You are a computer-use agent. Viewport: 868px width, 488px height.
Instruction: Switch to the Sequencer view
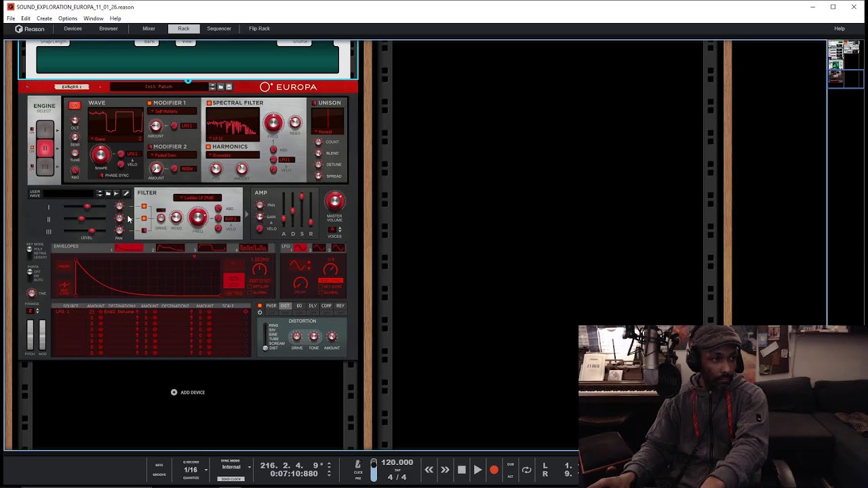pyautogui.click(x=219, y=28)
